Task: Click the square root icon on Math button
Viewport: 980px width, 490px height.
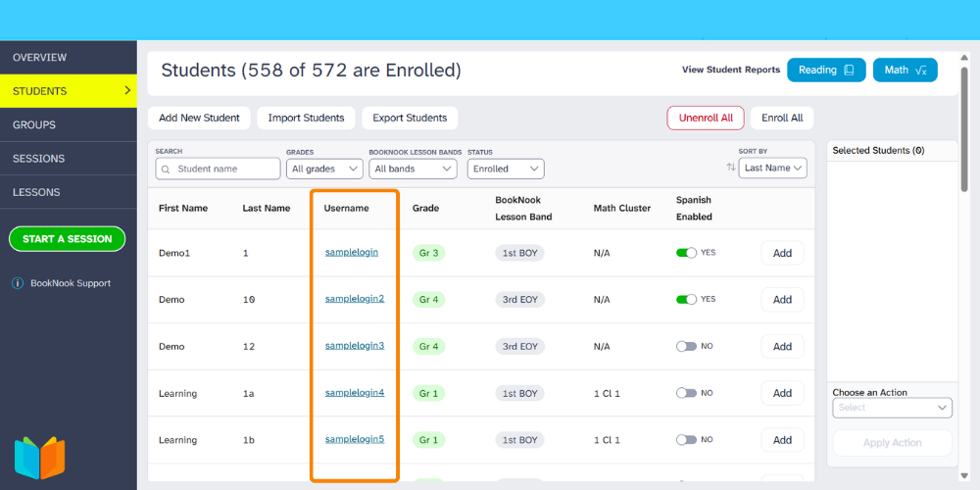Action: pos(920,71)
